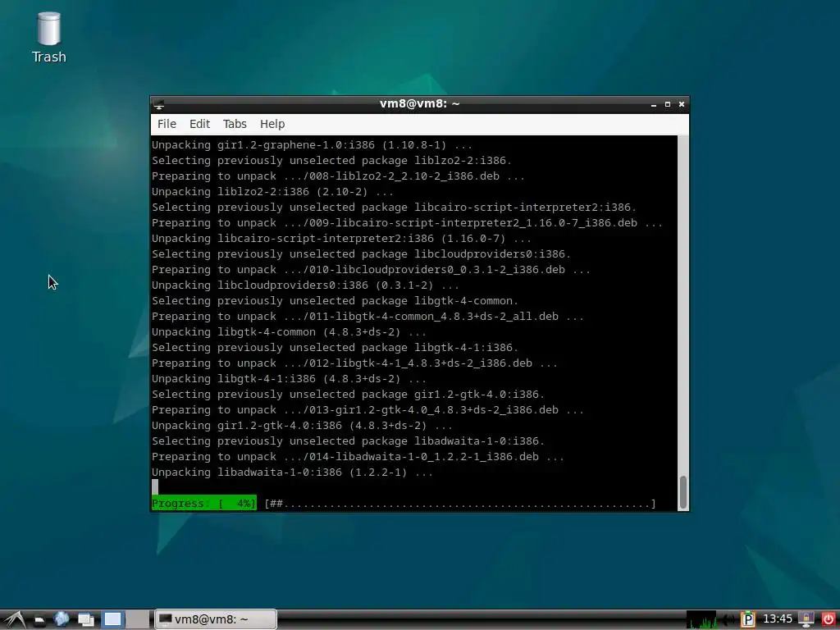Close the terminal window
The height and width of the screenshot is (630, 840).
click(x=682, y=104)
